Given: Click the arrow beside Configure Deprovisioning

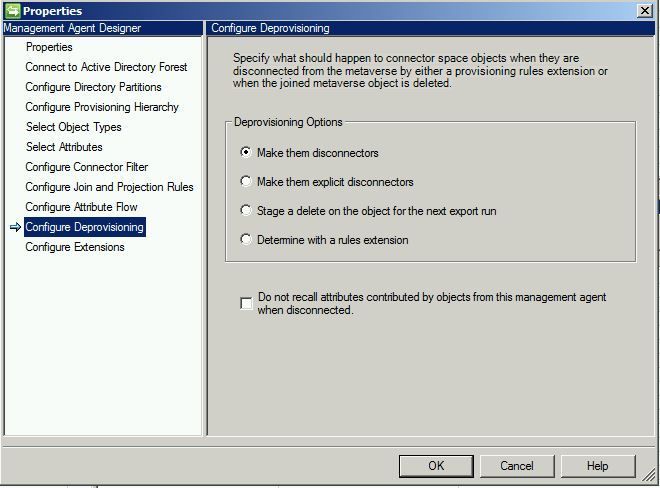Looking at the screenshot, I should click(x=15, y=227).
